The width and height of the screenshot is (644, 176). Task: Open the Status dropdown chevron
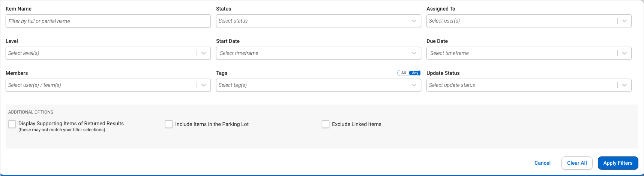(414, 21)
